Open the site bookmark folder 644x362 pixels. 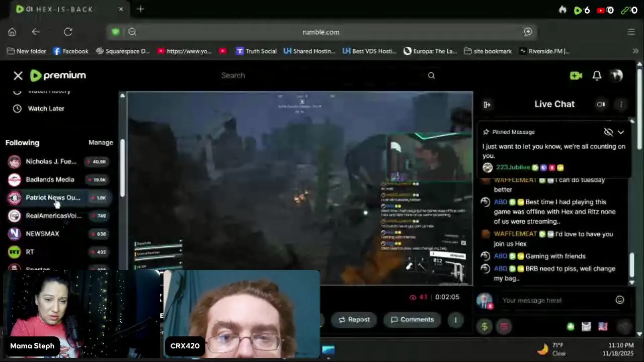point(488,51)
